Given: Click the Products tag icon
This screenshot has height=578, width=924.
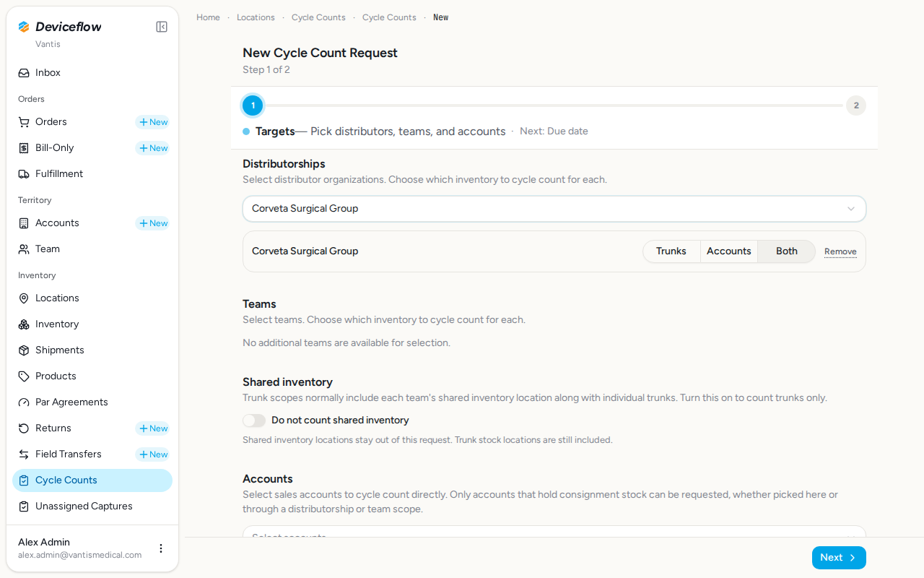Looking at the screenshot, I should [x=24, y=376].
